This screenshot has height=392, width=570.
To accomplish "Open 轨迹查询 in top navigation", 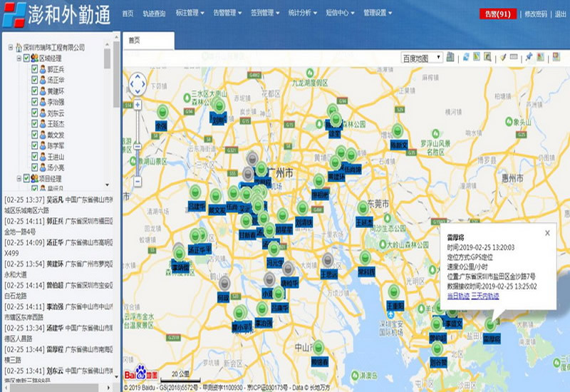I will pos(154,14).
